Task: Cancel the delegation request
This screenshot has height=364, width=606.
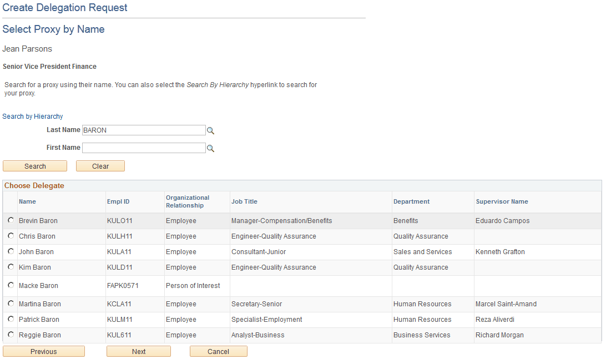Action: [x=218, y=351]
